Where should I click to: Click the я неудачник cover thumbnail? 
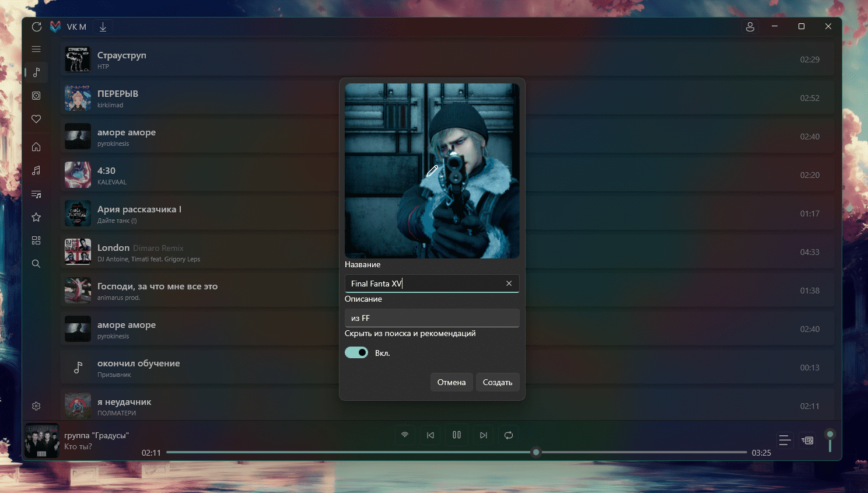coord(78,405)
